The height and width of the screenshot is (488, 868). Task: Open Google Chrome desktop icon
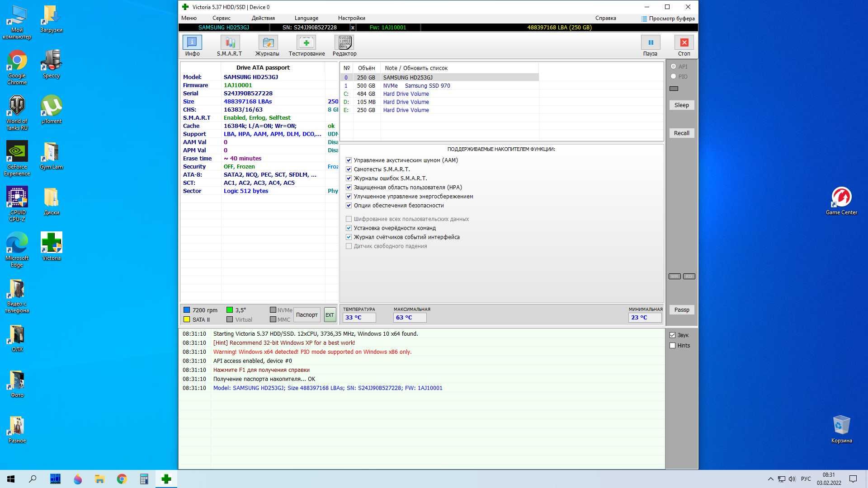pos(17,67)
